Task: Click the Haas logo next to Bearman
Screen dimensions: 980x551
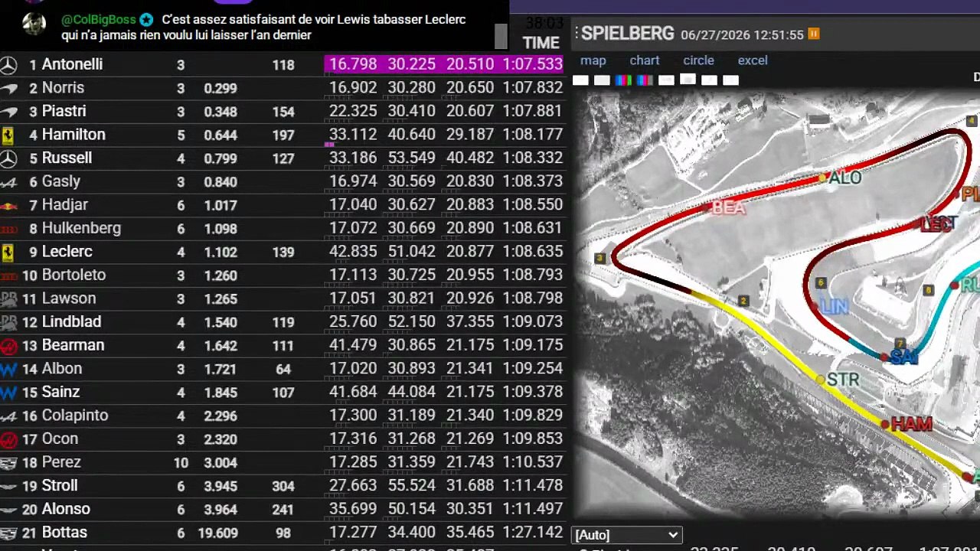Action: coord(8,346)
